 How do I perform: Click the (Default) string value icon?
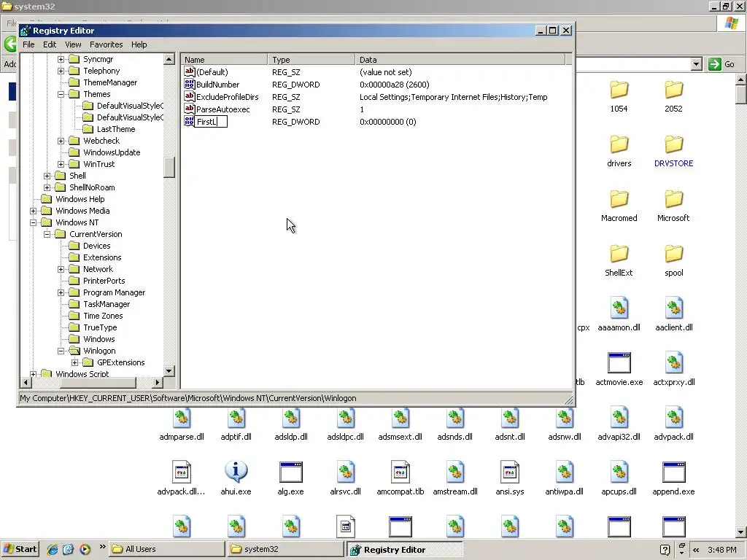pyautogui.click(x=190, y=72)
